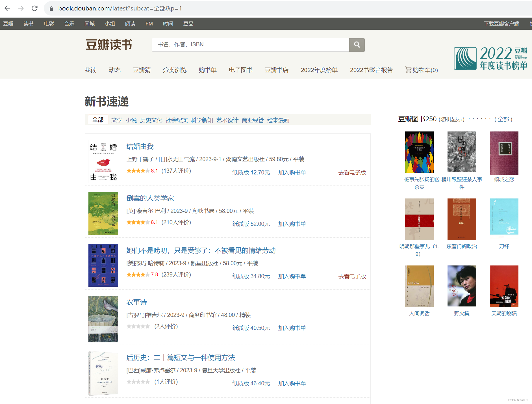The width and height of the screenshot is (532, 404).
Task: Go to 豆瓣书店 navigation item
Action: click(x=277, y=70)
